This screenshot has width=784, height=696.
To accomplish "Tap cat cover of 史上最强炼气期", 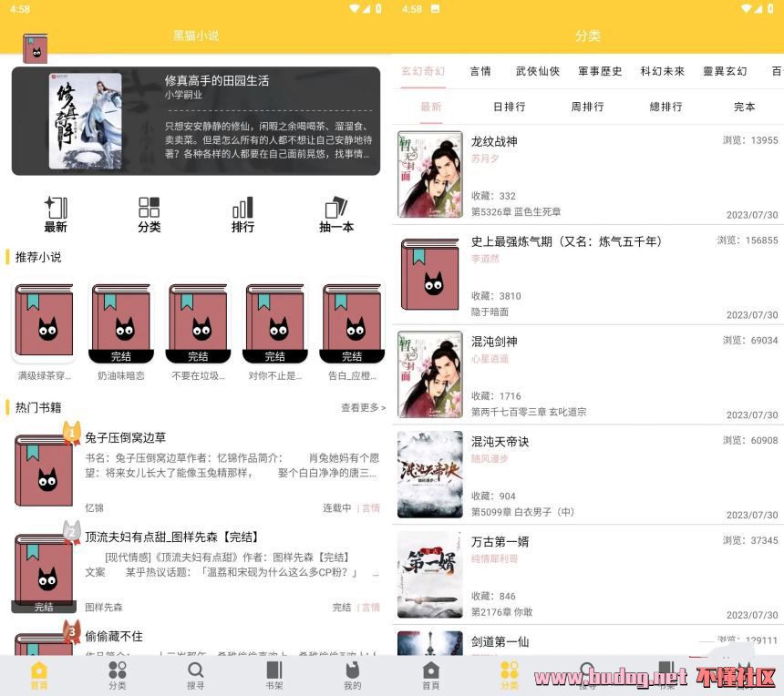I will [x=430, y=274].
